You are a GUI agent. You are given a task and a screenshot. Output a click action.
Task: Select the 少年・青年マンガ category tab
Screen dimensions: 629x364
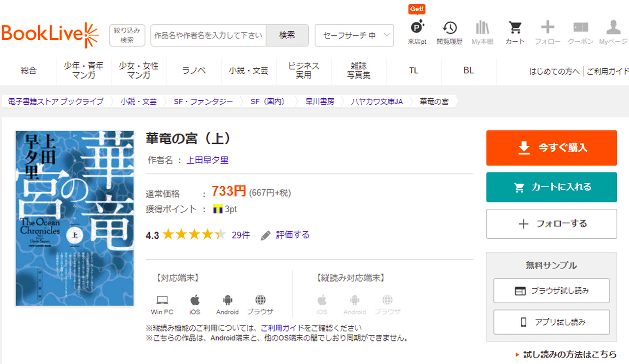pos(84,71)
